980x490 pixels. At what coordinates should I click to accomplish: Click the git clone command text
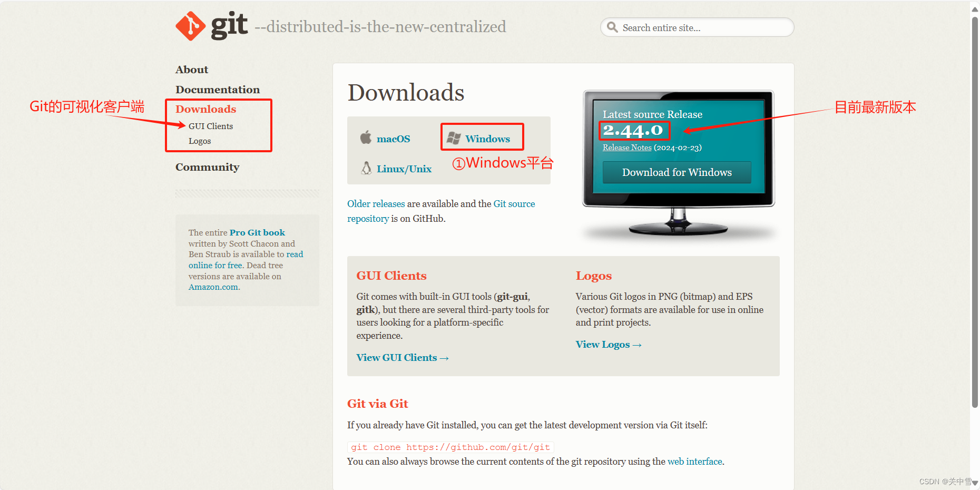point(450,447)
